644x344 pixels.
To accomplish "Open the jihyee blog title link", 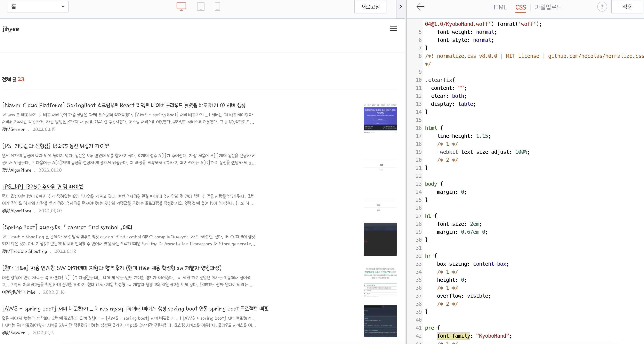I will tap(10, 29).
